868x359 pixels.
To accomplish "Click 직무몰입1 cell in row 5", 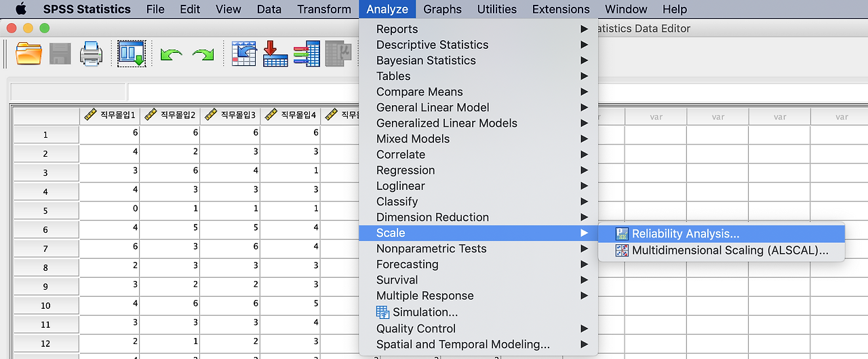I will click(109, 210).
